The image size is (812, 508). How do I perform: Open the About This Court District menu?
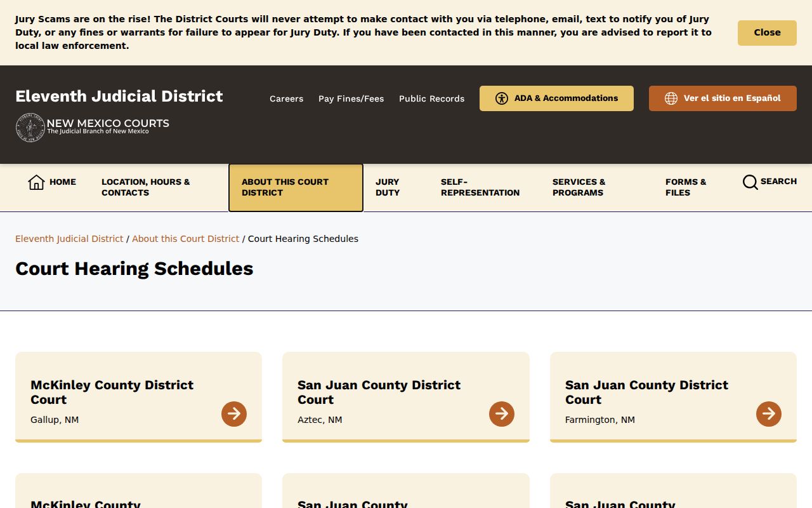click(296, 187)
